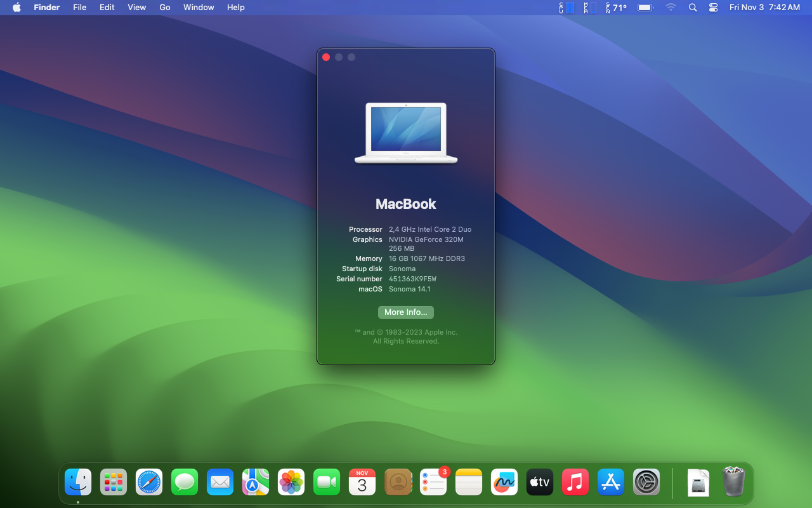Launch Maps from the Dock
Viewport: 812px width, 508px height.
[256, 483]
